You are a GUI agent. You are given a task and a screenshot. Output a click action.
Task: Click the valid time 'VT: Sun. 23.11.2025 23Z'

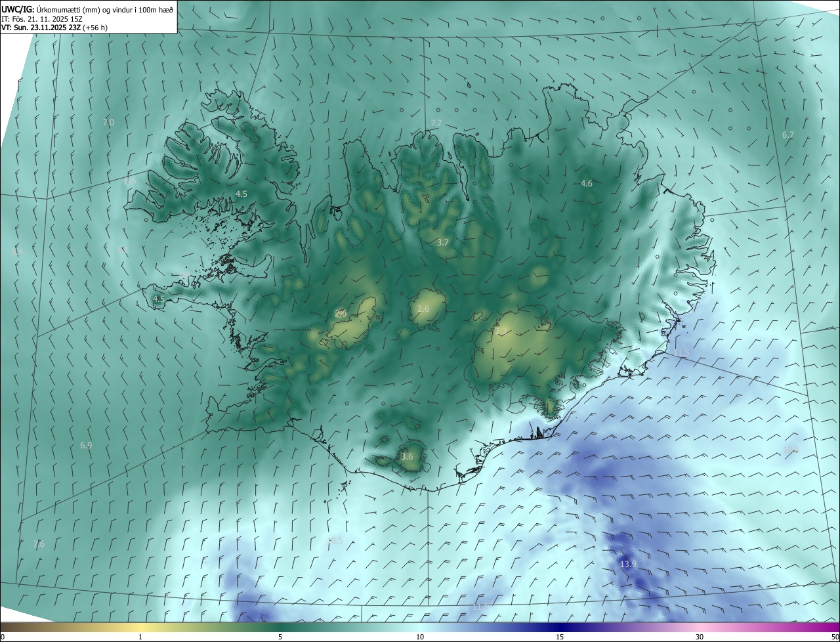pyautogui.click(x=41, y=28)
